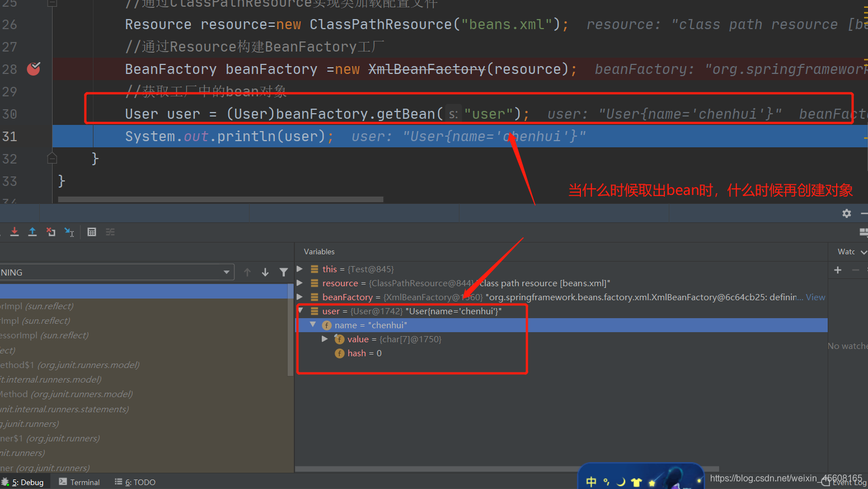Click getBean call on line 30
This screenshot has height=489, width=868.
tap(405, 114)
